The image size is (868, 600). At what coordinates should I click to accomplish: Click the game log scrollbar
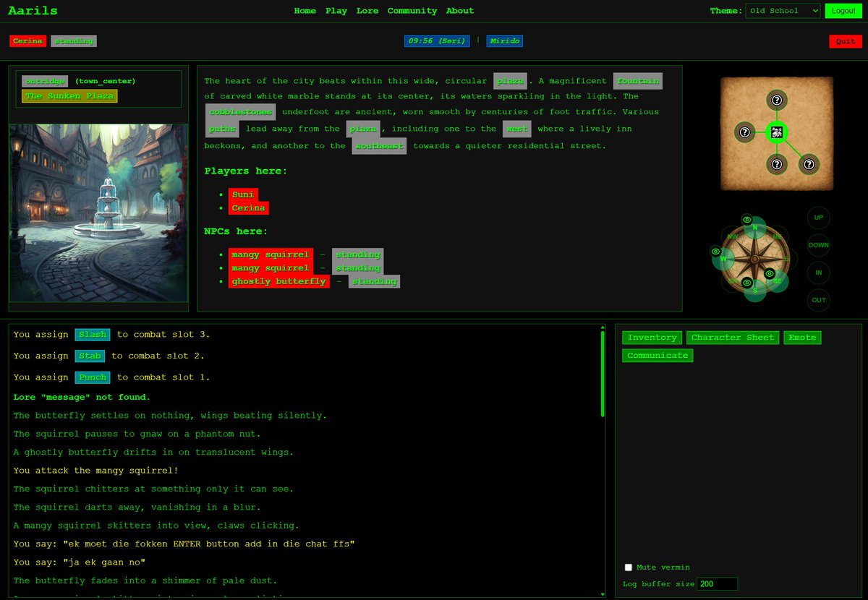pyautogui.click(x=603, y=374)
